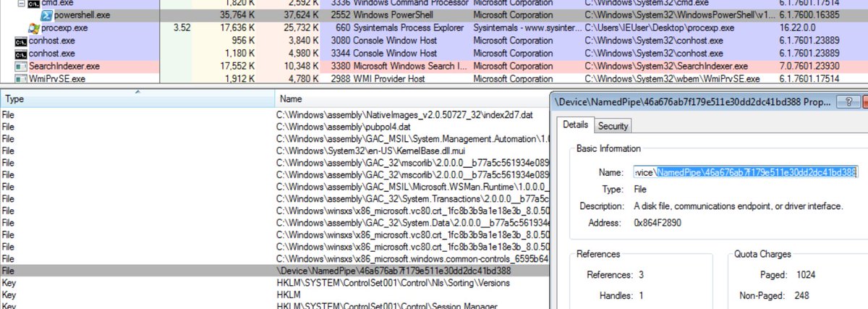Click the References count value 3
868x309 pixels.
(641, 275)
